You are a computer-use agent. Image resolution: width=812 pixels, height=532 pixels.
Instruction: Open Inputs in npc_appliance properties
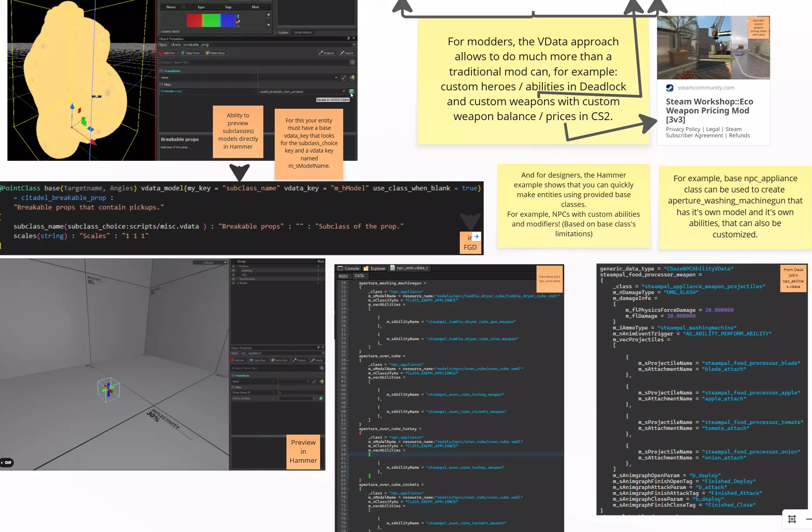[317, 360]
